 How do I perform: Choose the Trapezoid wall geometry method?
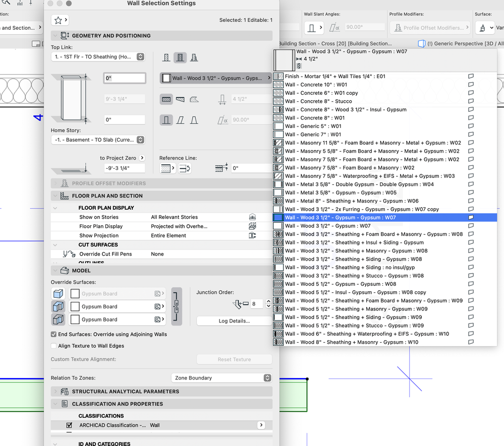180,99
